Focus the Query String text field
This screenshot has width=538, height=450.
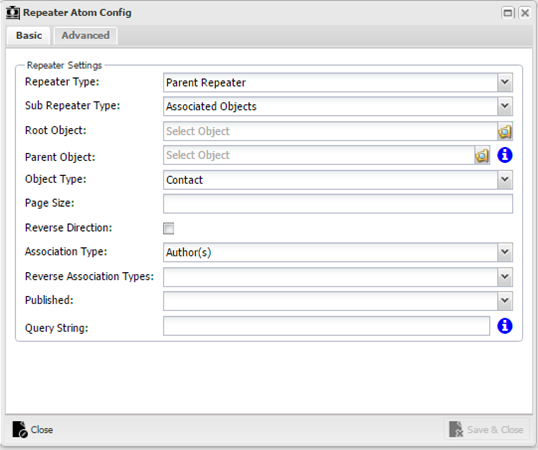[326, 326]
